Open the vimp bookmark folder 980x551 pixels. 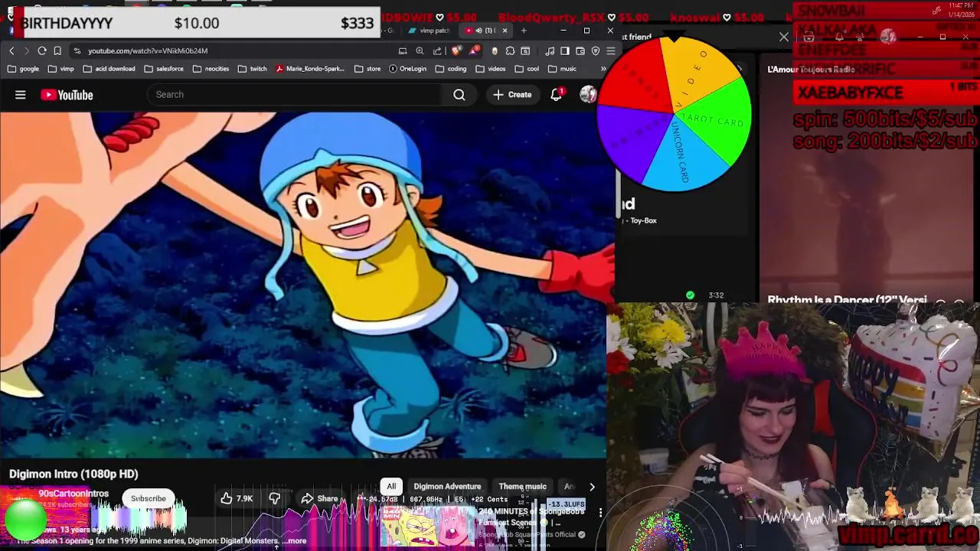click(x=60, y=69)
